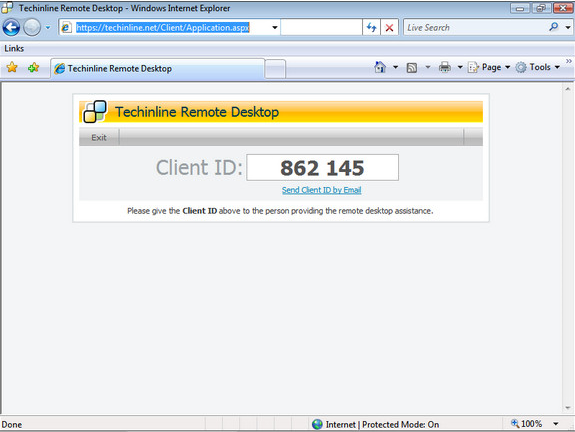Click the Links toolbar label
This screenshot has height=432, width=575.
[14, 48]
